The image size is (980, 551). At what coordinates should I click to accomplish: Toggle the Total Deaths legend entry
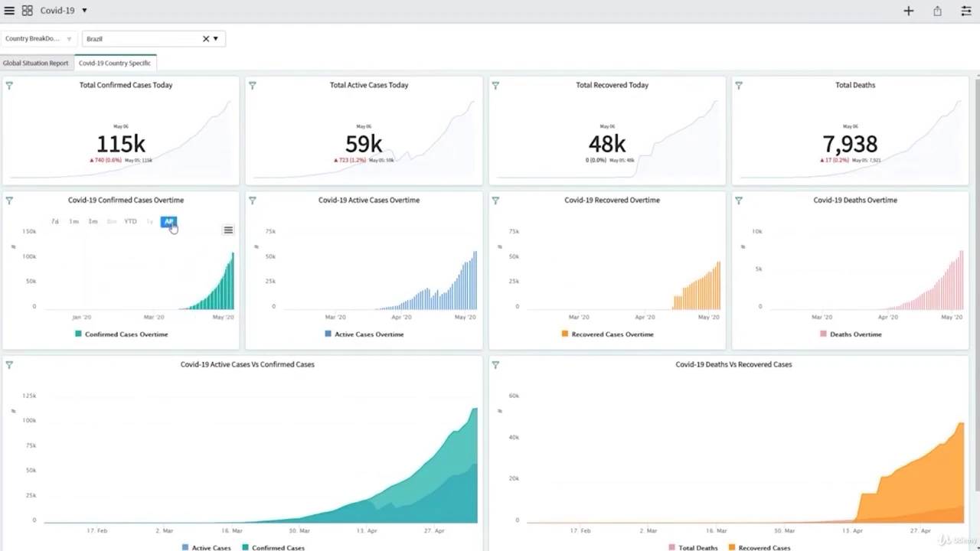click(x=695, y=548)
